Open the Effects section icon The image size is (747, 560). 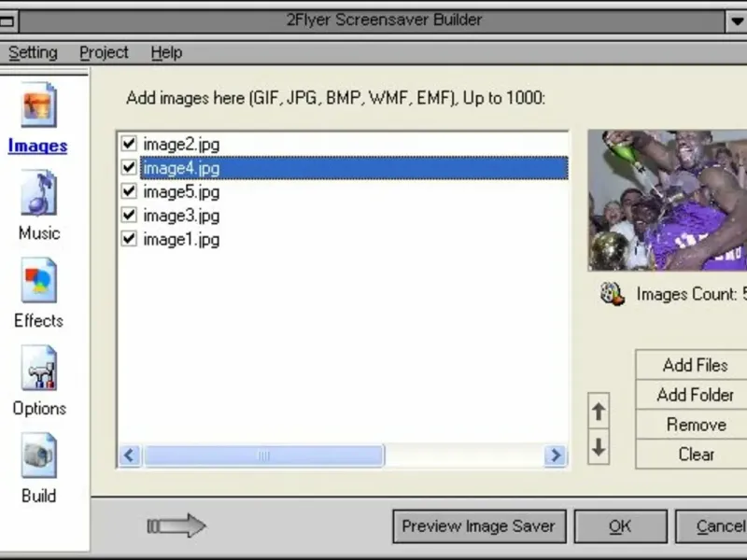[38, 281]
